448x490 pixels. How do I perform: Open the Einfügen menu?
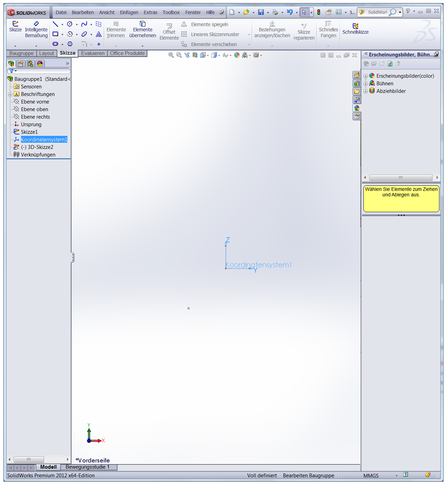pos(129,12)
